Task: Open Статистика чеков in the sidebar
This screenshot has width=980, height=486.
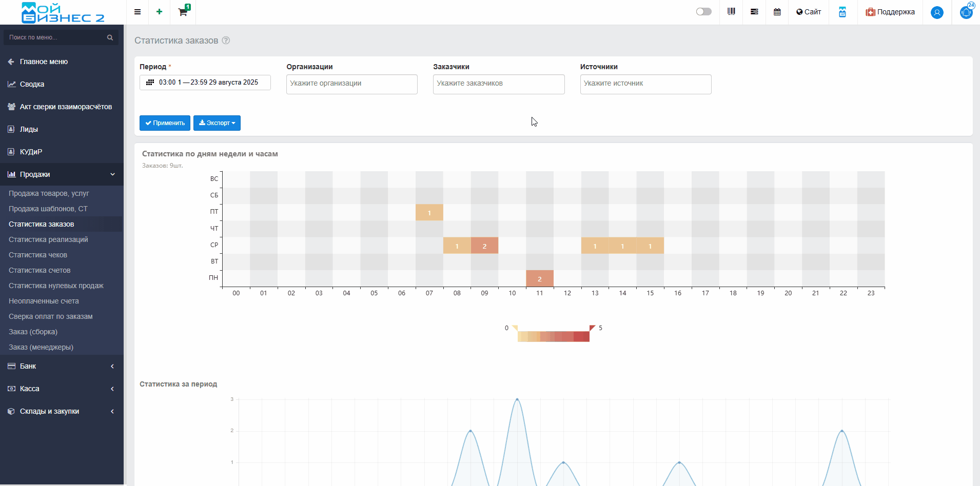Action: coord(38,255)
